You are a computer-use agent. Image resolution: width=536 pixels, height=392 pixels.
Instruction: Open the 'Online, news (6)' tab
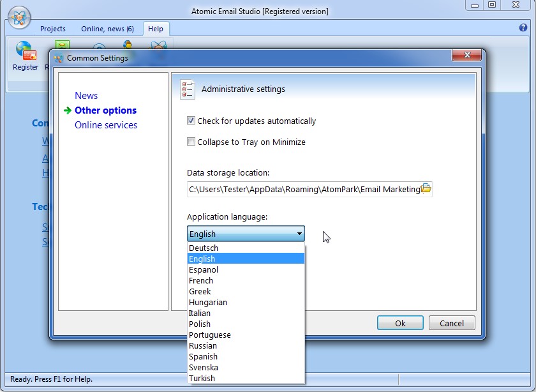(107, 29)
